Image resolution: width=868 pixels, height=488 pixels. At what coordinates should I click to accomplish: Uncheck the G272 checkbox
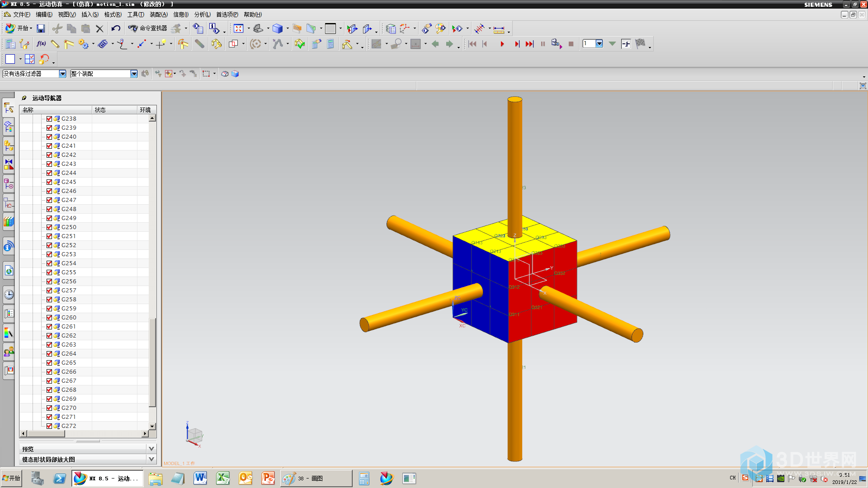(49, 426)
